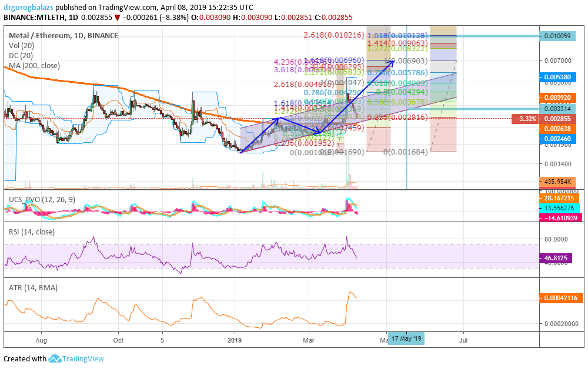This screenshot has width=588, height=369.
Task: Click the 0.786(0.005786) Fibonacci label
Action: [x=397, y=72]
